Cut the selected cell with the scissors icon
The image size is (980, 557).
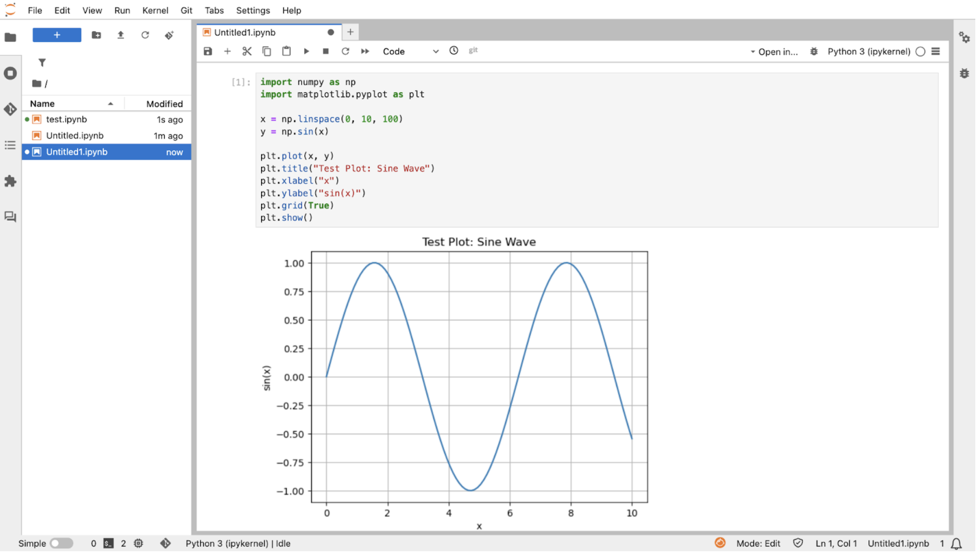[247, 51]
